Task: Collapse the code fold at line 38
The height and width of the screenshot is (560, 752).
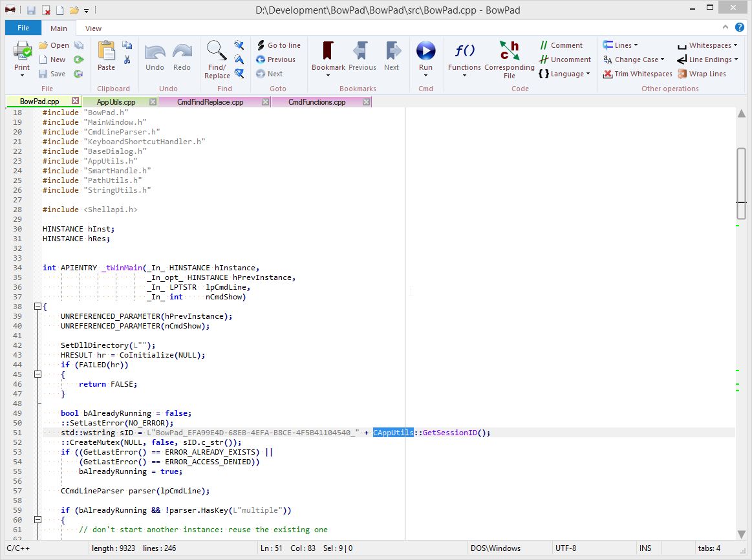Action: click(38, 307)
